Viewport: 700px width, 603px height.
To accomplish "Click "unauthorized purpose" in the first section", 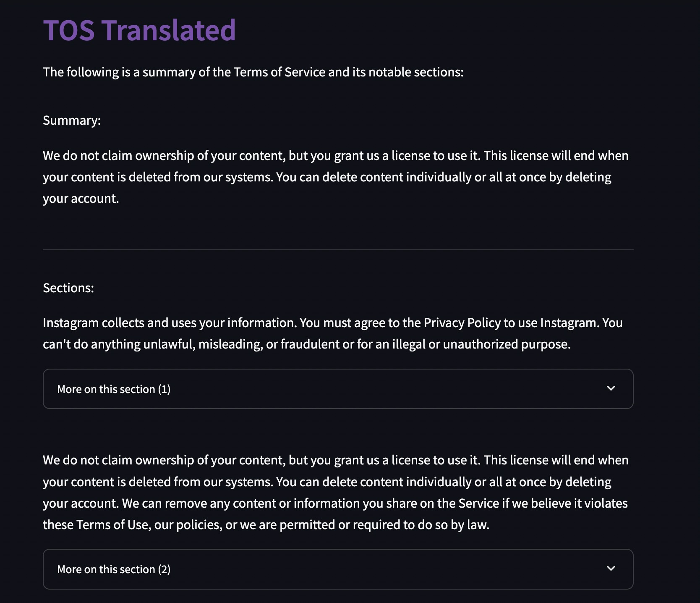I will (x=506, y=344).
